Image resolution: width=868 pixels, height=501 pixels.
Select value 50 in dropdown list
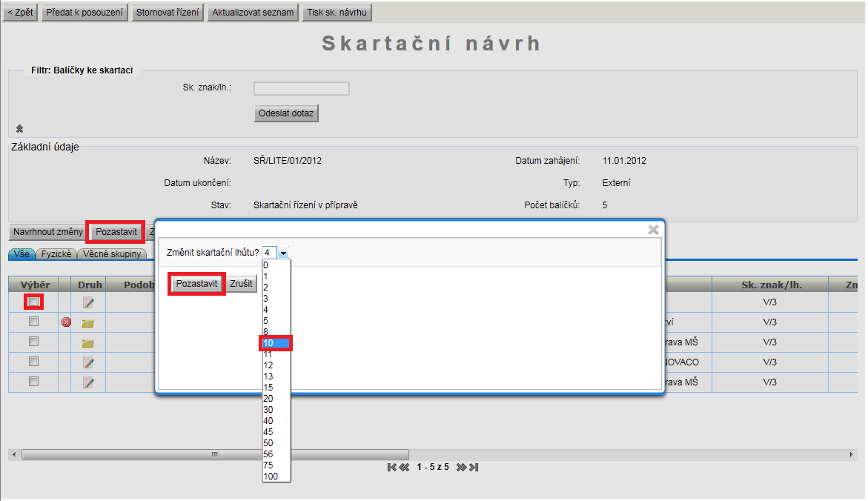tap(276, 443)
